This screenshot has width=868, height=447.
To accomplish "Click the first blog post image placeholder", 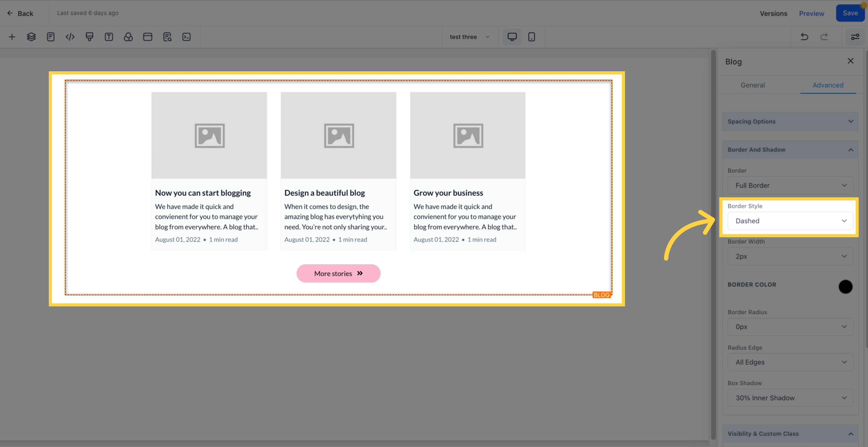I will [209, 135].
